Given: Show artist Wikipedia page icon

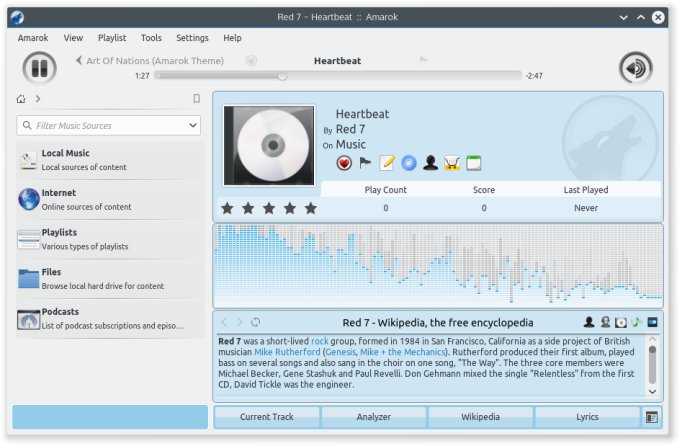Looking at the screenshot, I should pos(589,322).
